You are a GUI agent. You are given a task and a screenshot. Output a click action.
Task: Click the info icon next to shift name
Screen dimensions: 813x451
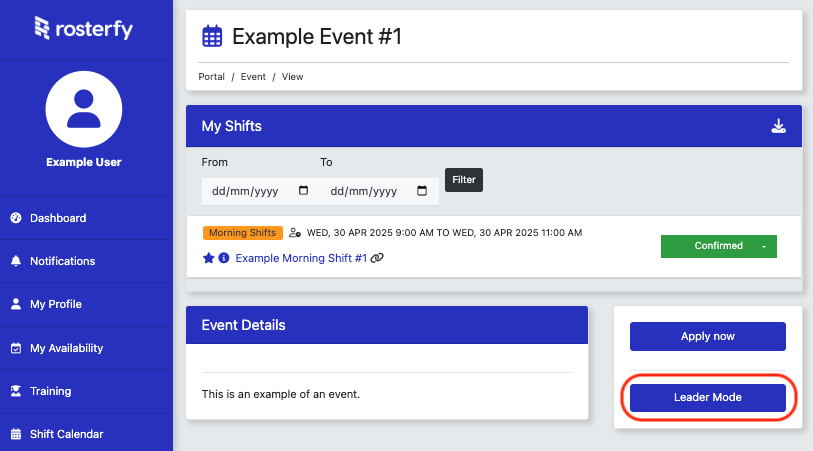(223, 258)
